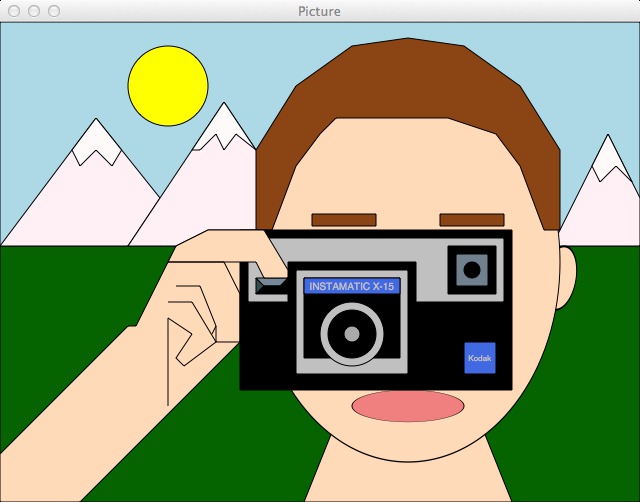Click the left brown eyebrow
Viewport: 640px width, 502px height.
(343, 220)
